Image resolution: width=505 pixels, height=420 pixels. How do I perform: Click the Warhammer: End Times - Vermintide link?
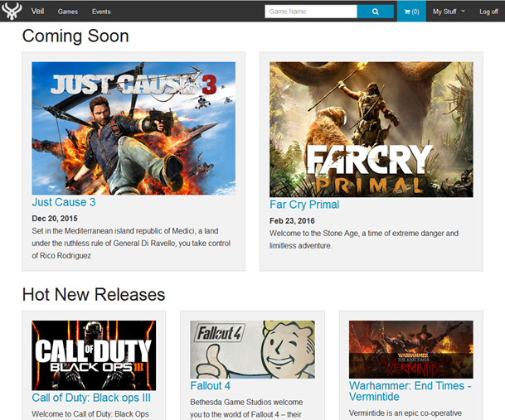pyautogui.click(x=410, y=392)
